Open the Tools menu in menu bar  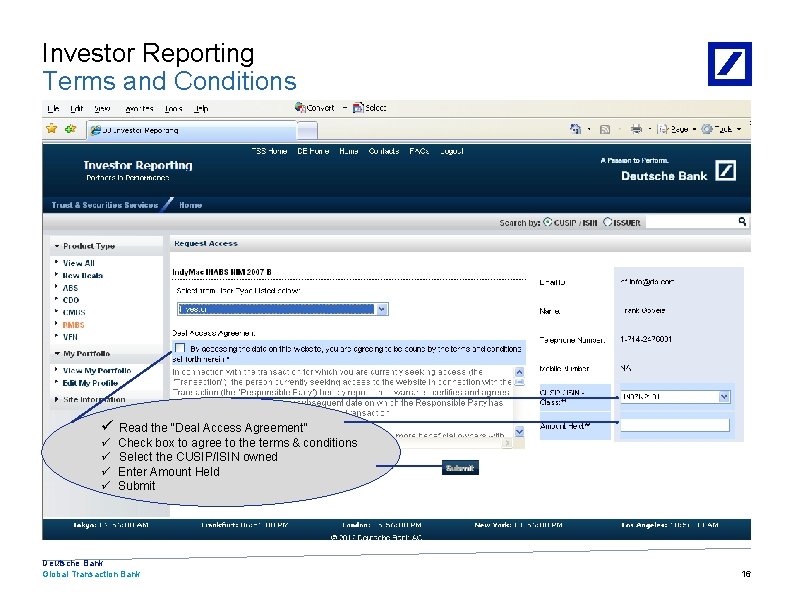[x=173, y=108]
